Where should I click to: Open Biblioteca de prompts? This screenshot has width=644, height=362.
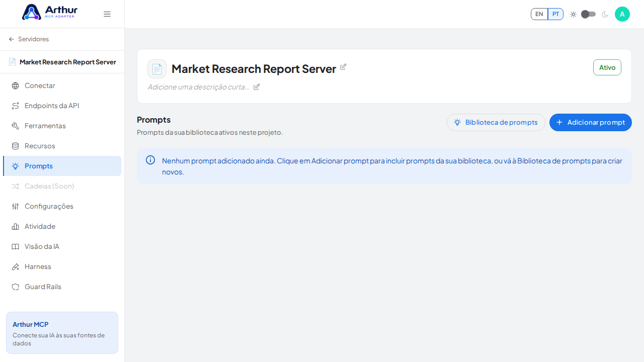click(x=496, y=122)
